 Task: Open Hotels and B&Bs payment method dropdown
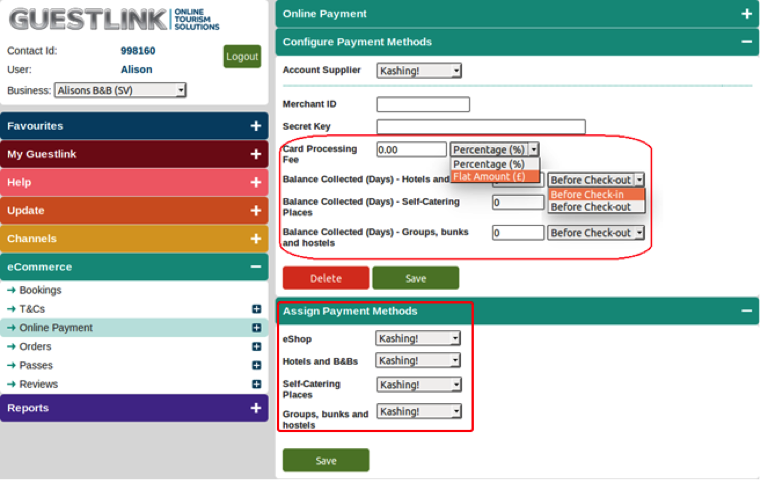point(418,360)
